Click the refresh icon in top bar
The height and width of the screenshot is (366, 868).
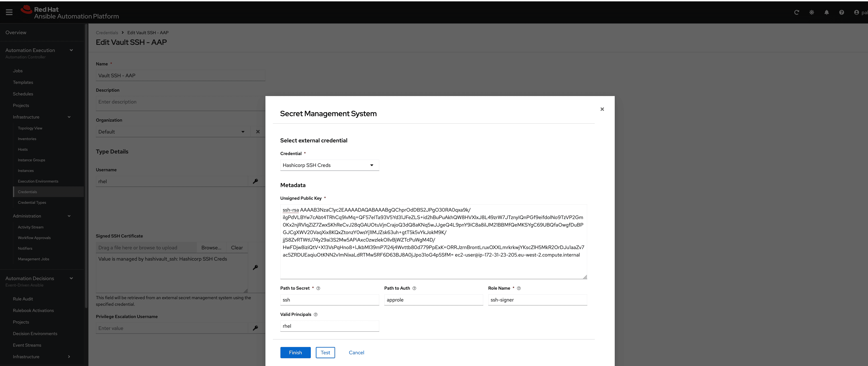[797, 12]
